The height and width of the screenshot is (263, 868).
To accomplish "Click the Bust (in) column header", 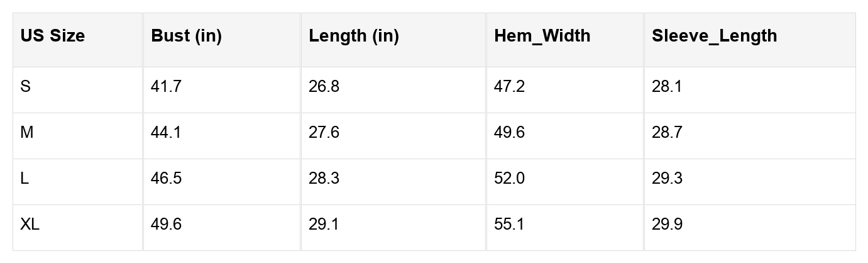I will point(187,36).
